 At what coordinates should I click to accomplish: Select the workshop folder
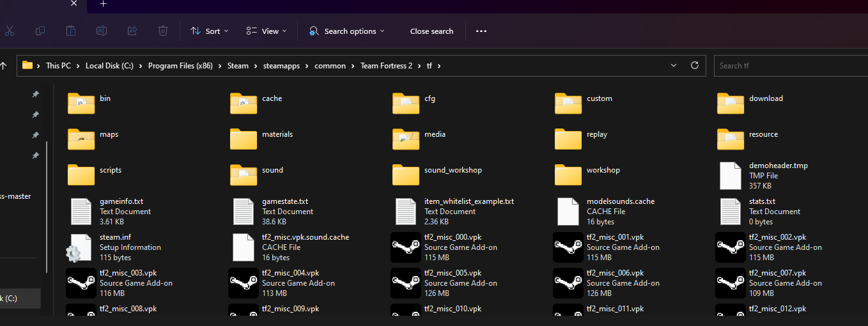[587, 174]
